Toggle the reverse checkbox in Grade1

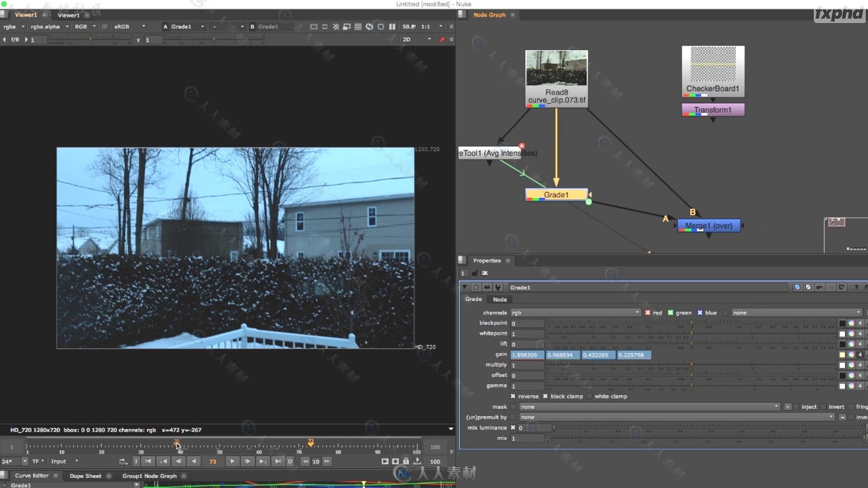click(x=514, y=396)
